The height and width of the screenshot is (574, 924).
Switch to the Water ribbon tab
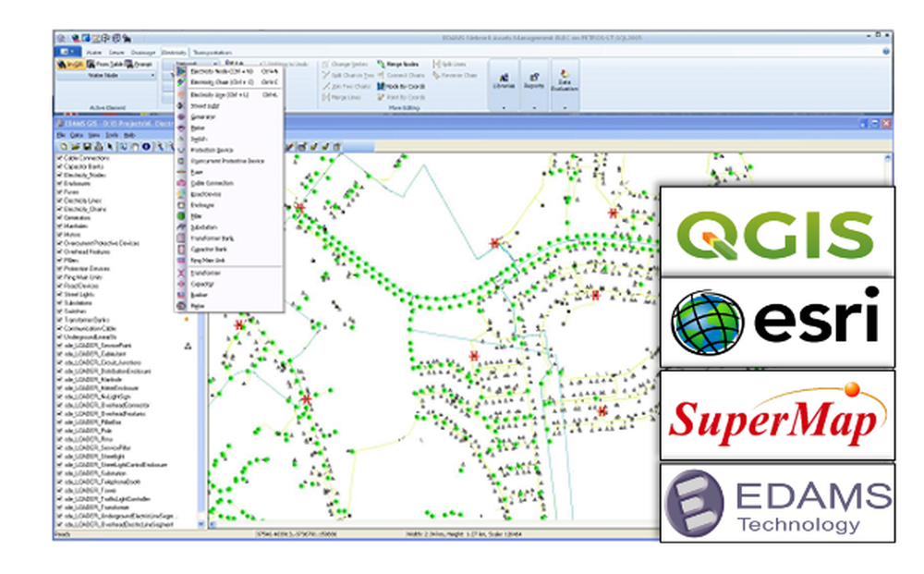click(x=94, y=53)
